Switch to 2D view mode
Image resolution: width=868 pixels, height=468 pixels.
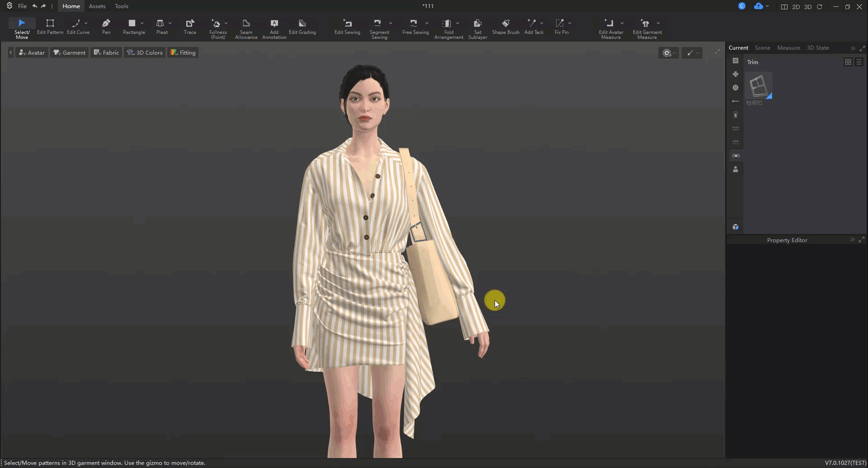pos(796,7)
